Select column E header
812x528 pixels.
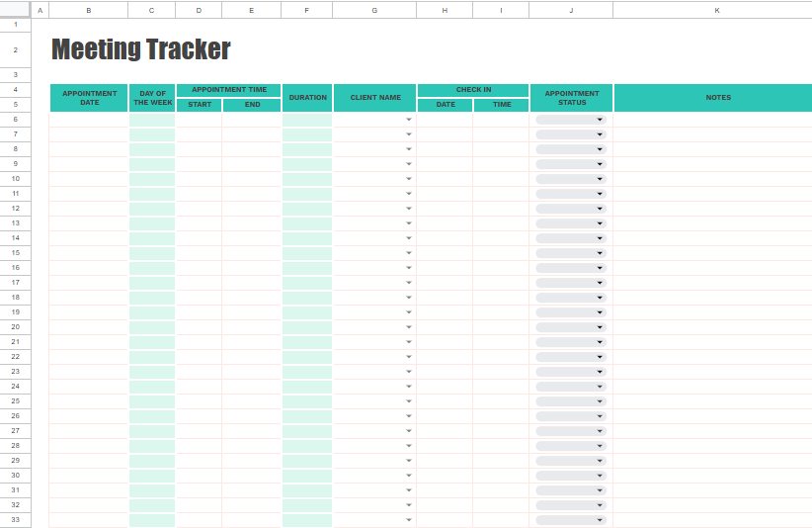(x=252, y=10)
